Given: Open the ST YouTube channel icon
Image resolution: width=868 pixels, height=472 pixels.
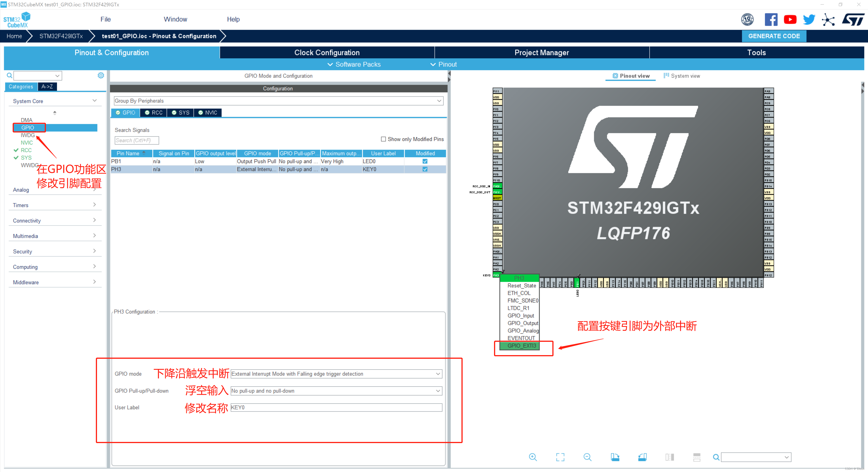Looking at the screenshot, I should point(790,19).
